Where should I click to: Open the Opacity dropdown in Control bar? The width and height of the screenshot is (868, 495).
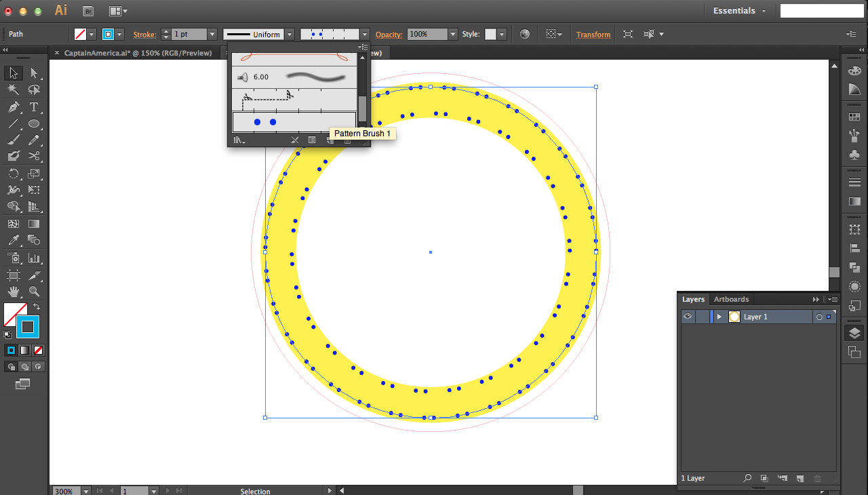click(452, 34)
